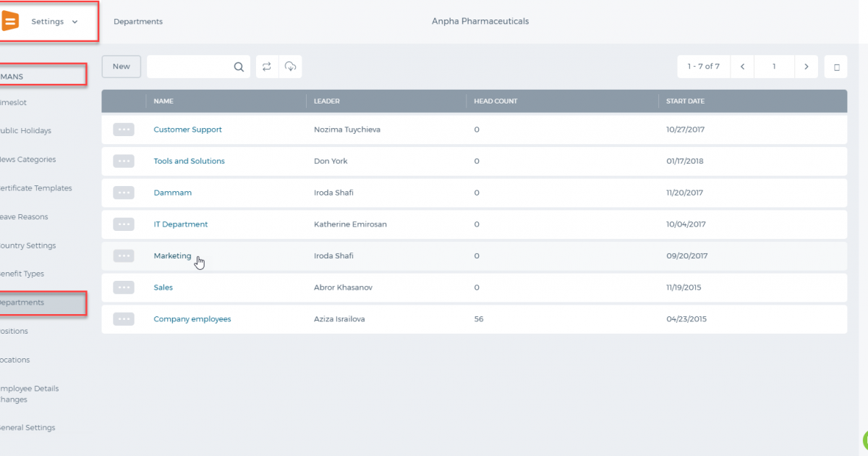The width and height of the screenshot is (868, 456).
Task: Open the actions menu for Tools and Solutions
Action: [124, 161]
